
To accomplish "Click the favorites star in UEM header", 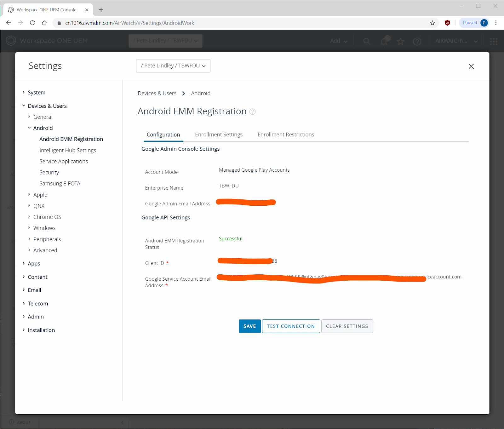I will 401,41.
